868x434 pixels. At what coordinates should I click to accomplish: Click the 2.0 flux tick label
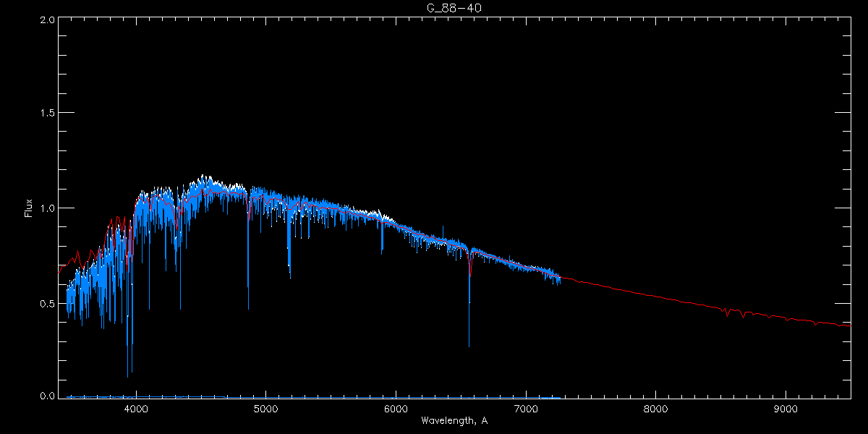[x=48, y=20]
